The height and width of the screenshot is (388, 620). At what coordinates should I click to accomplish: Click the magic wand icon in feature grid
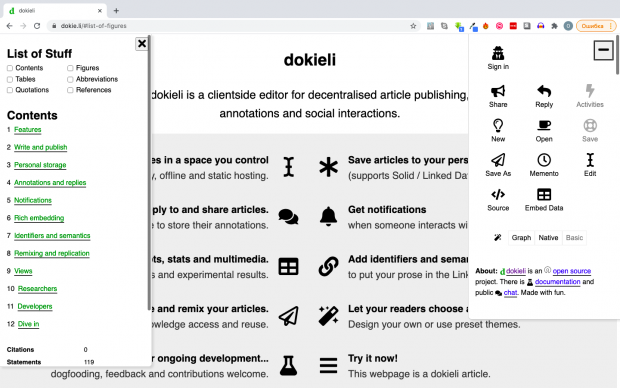click(328, 316)
